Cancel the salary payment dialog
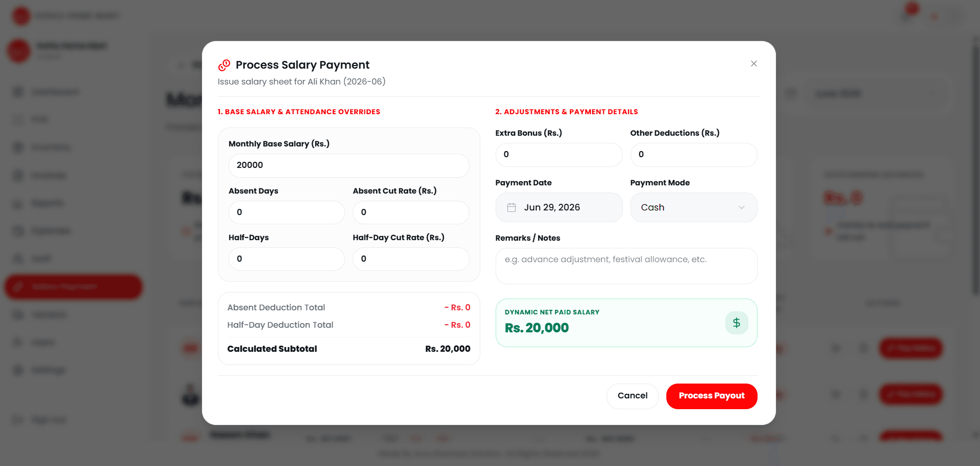The image size is (980, 466). 632,396
